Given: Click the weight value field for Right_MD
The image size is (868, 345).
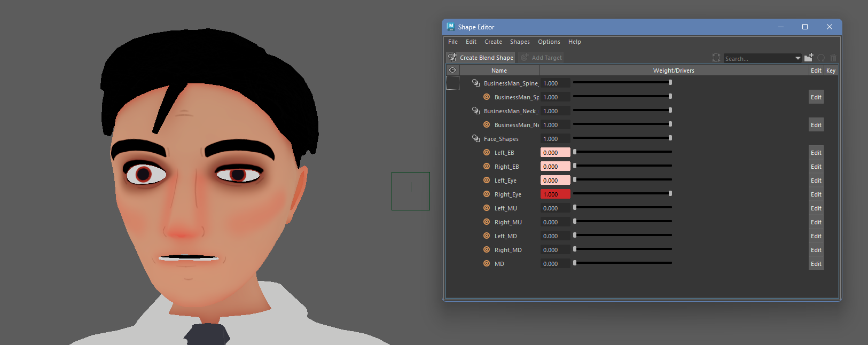Looking at the screenshot, I should tap(556, 250).
